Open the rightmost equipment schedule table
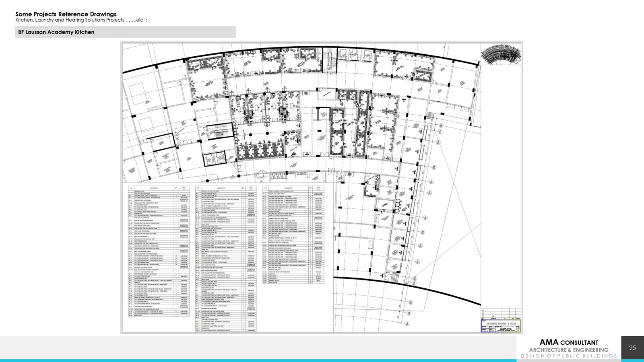 pos(293,235)
